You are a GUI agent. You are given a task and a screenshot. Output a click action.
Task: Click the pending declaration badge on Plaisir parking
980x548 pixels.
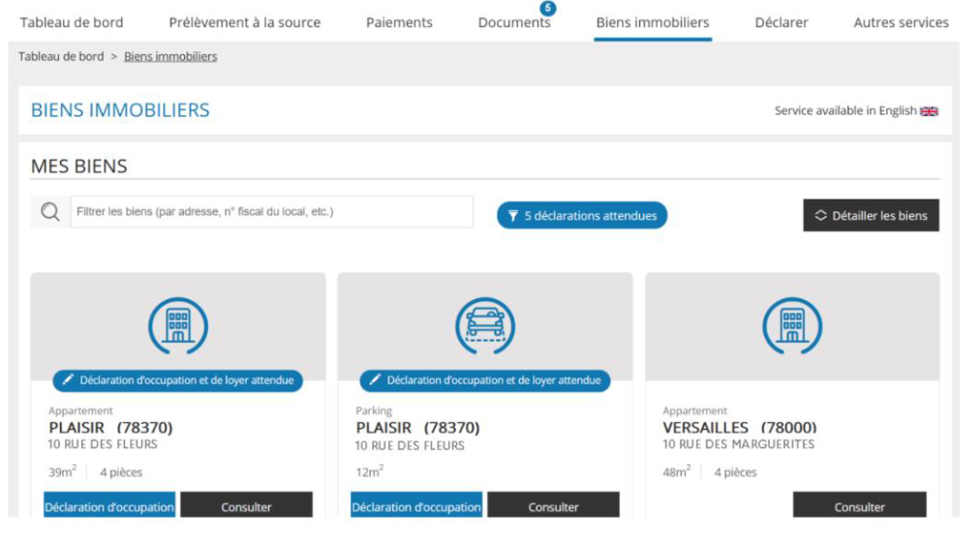[485, 381]
